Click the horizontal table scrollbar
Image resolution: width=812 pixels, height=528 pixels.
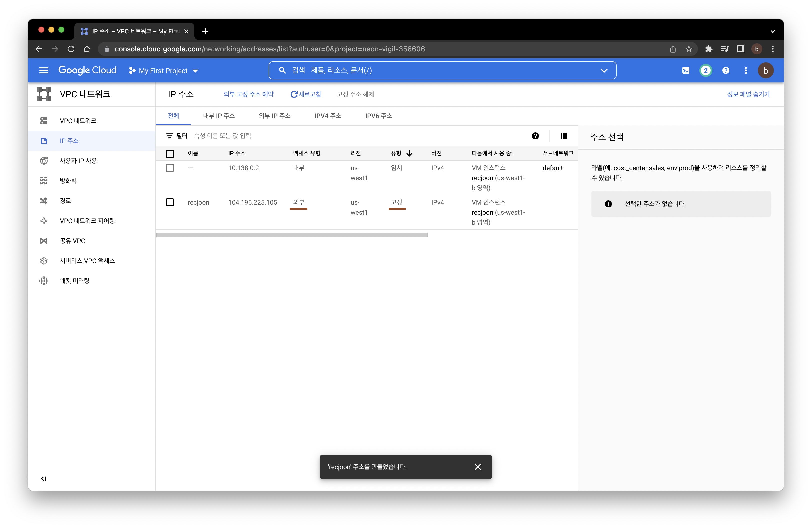click(292, 235)
